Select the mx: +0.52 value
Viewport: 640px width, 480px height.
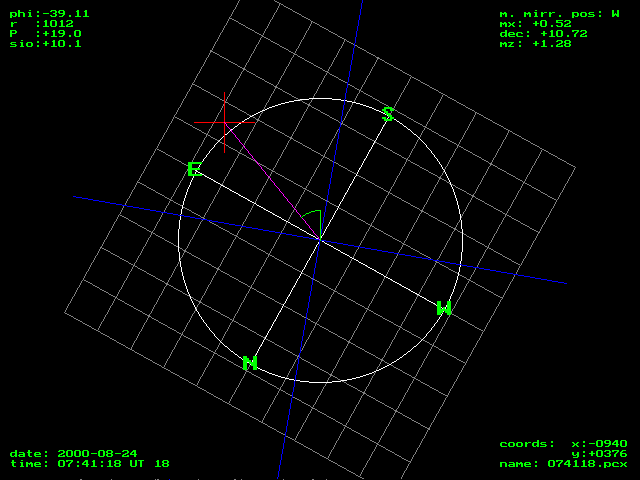[536, 24]
